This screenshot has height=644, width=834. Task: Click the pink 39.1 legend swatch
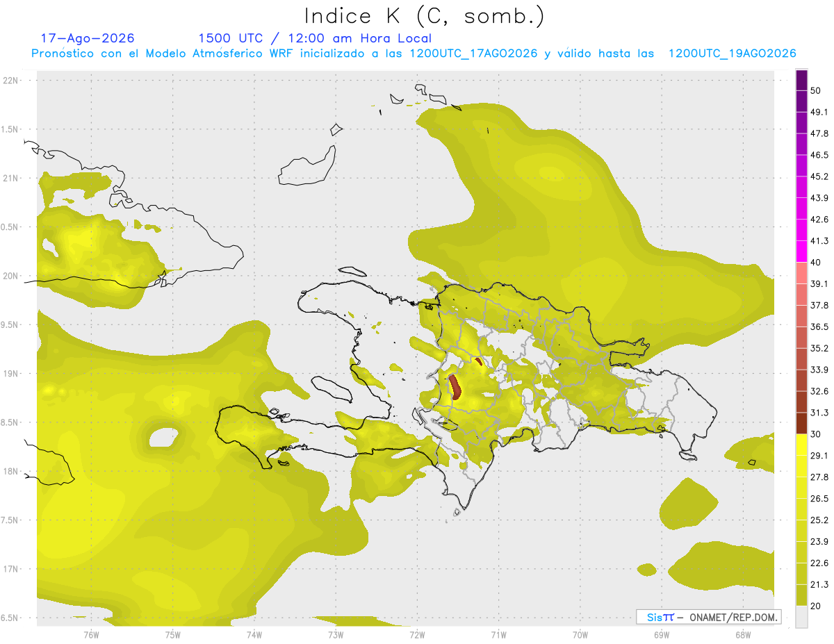point(801,273)
